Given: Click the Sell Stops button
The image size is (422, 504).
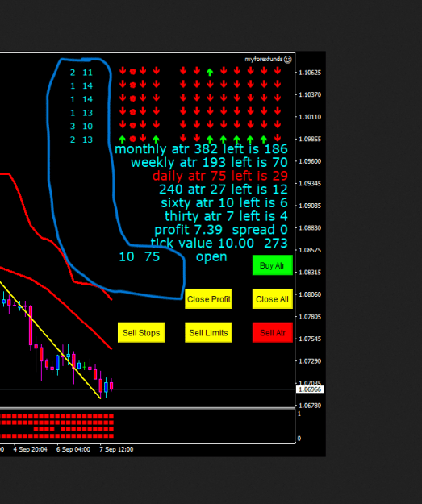Looking at the screenshot, I should point(141,332).
